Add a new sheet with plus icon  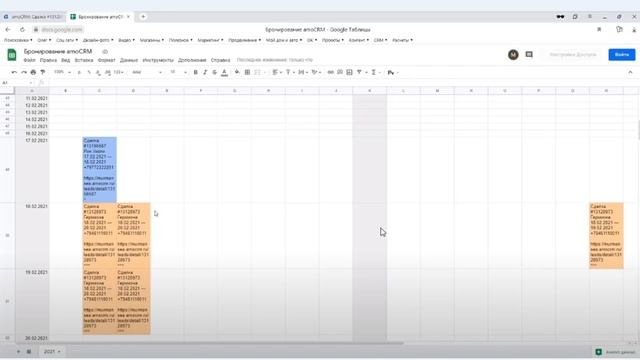(18, 351)
